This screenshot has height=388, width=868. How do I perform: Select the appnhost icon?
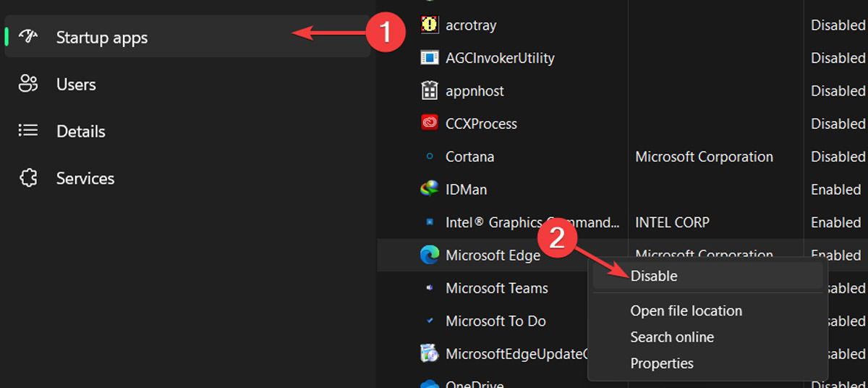[x=430, y=90]
